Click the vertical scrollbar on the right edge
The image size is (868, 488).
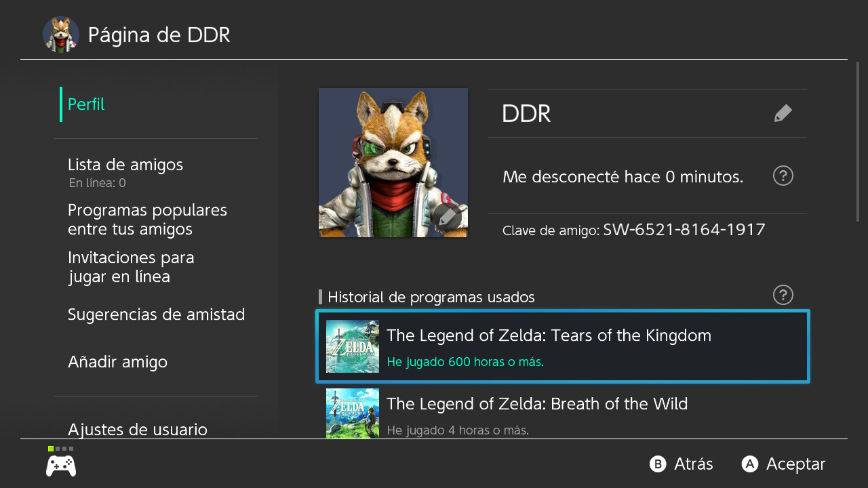(x=858, y=141)
